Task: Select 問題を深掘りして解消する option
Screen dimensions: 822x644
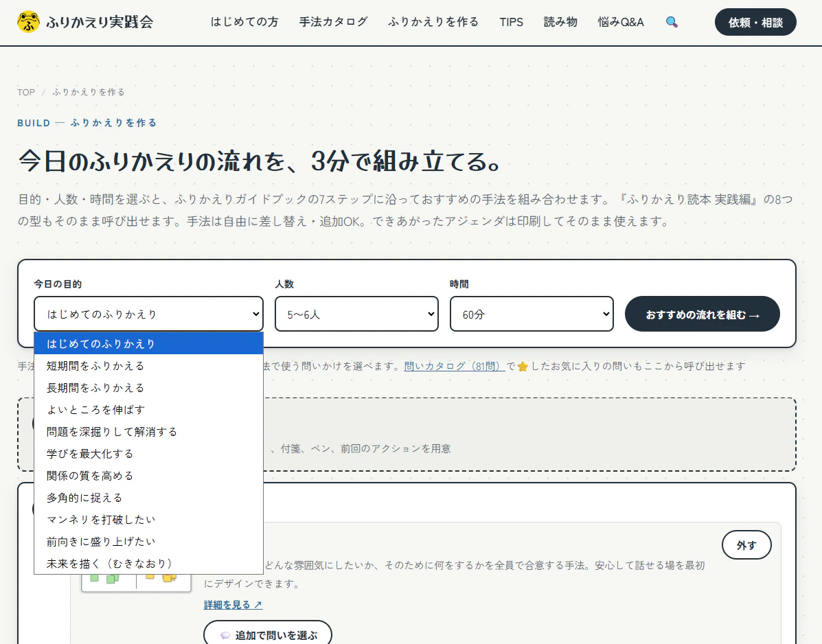Action: pyautogui.click(x=148, y=432)
